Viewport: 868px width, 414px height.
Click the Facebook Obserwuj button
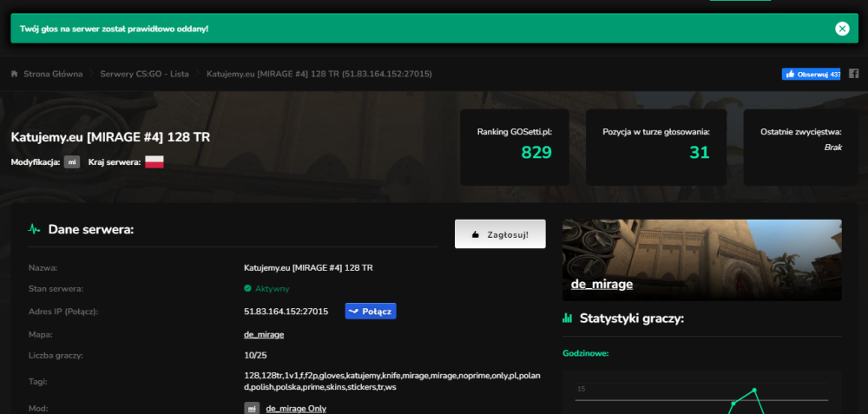811,74
